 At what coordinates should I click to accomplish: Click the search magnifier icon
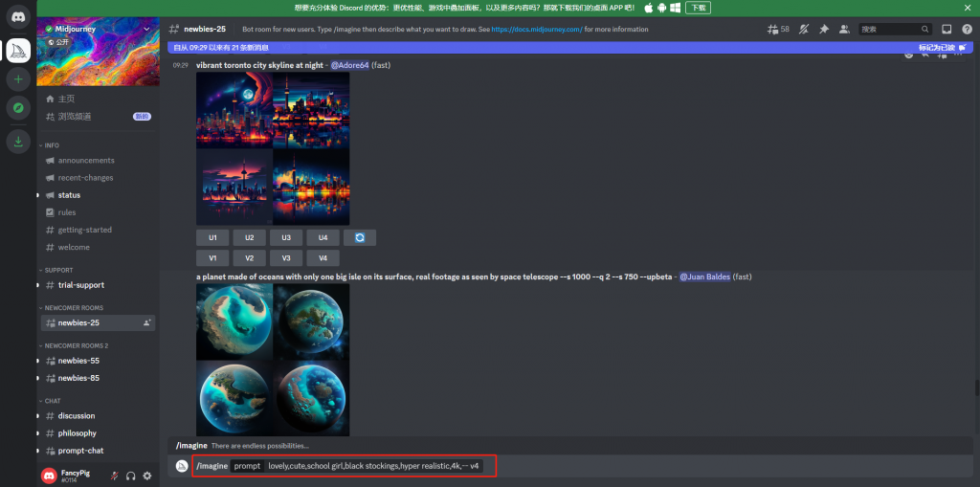[925, 29]
